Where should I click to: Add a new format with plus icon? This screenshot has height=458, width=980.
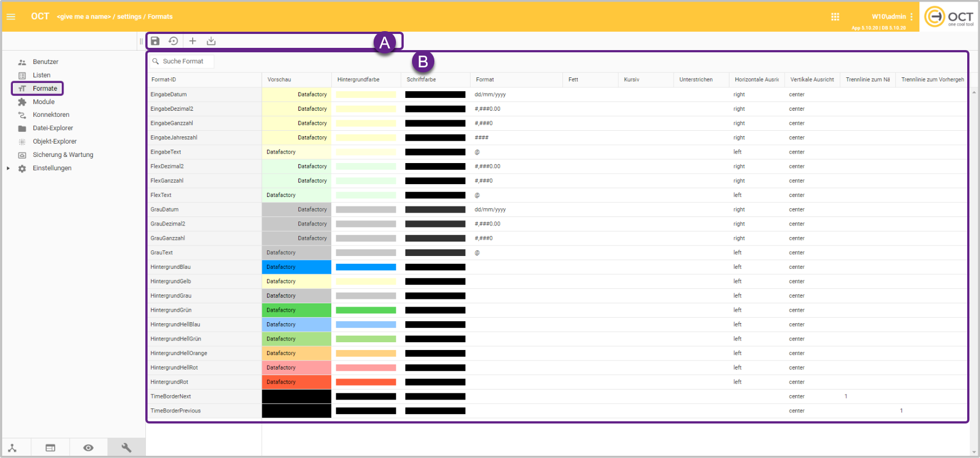coord(193,41)
